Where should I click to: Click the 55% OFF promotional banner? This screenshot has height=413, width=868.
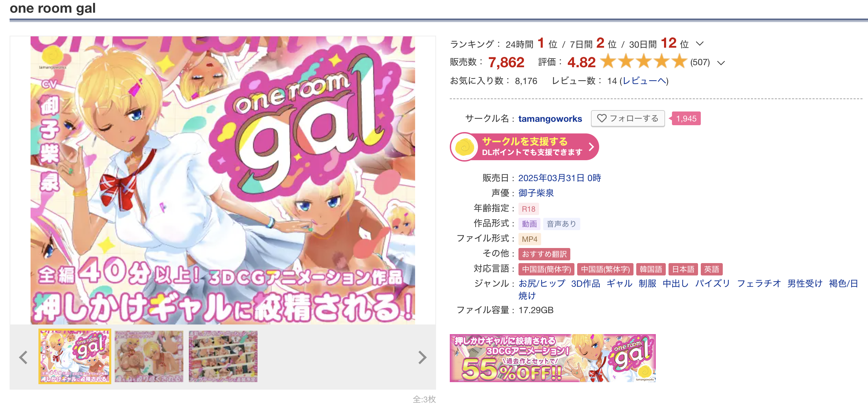click(553, 358)
